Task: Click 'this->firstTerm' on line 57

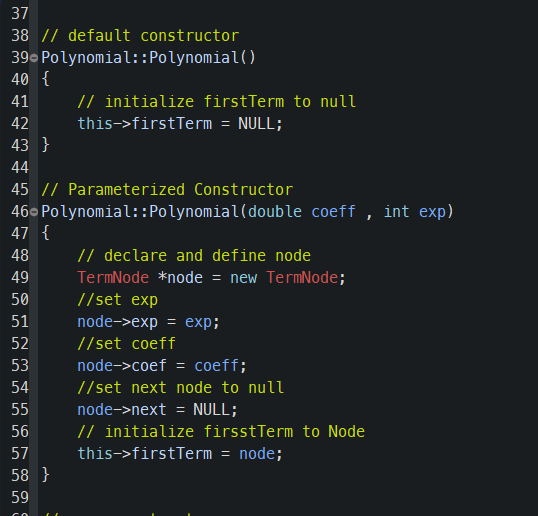Action: [x=144, y=454]
